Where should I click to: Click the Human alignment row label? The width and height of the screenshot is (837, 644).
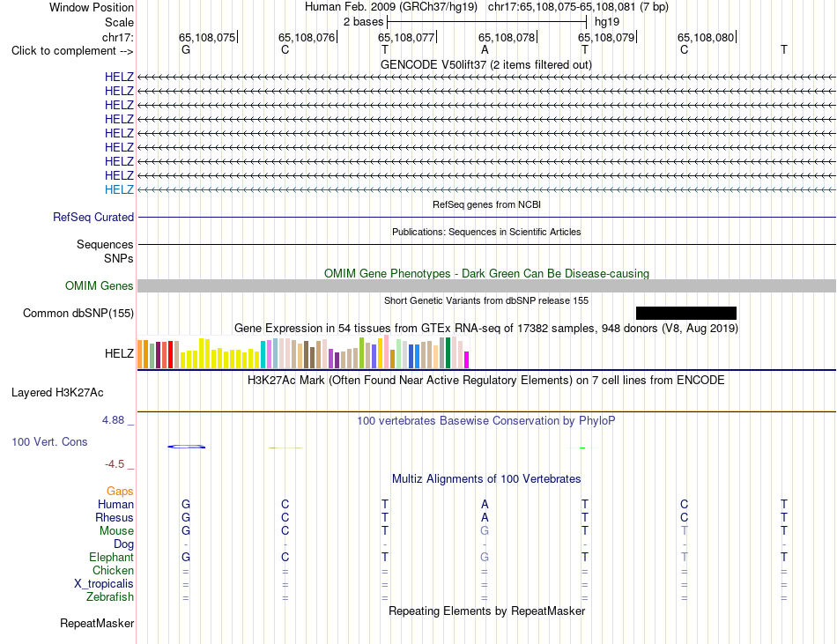115,504
